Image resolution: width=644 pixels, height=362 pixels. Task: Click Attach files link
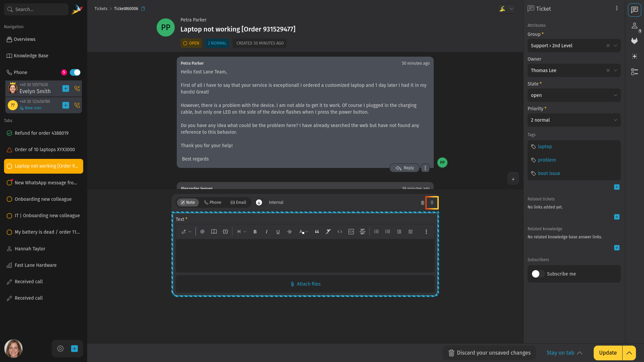pyautogui.click(x=305, y=284)
